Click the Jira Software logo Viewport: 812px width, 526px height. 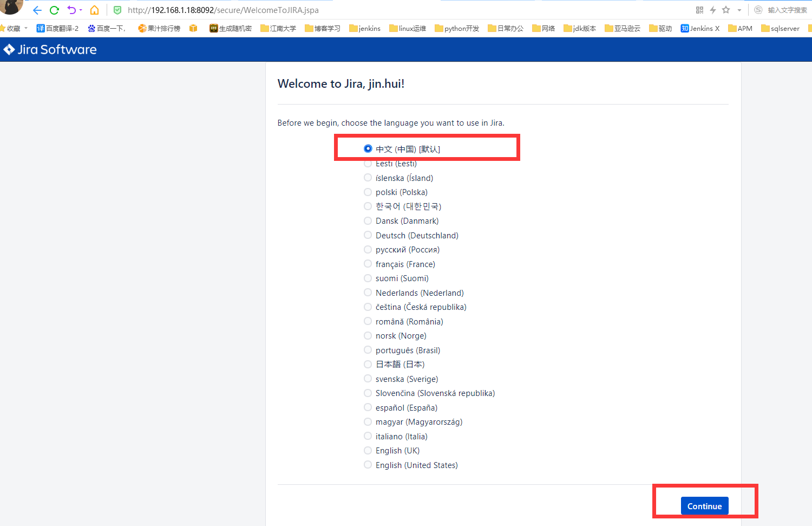pos(50,49)
